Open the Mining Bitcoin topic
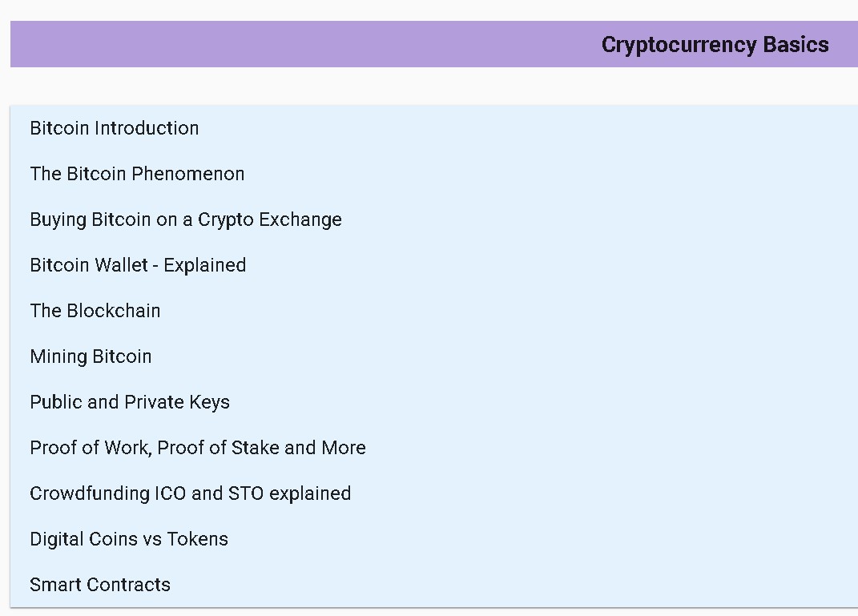The height and width of the screenshot is (616, 858). [x=91, y=356]
